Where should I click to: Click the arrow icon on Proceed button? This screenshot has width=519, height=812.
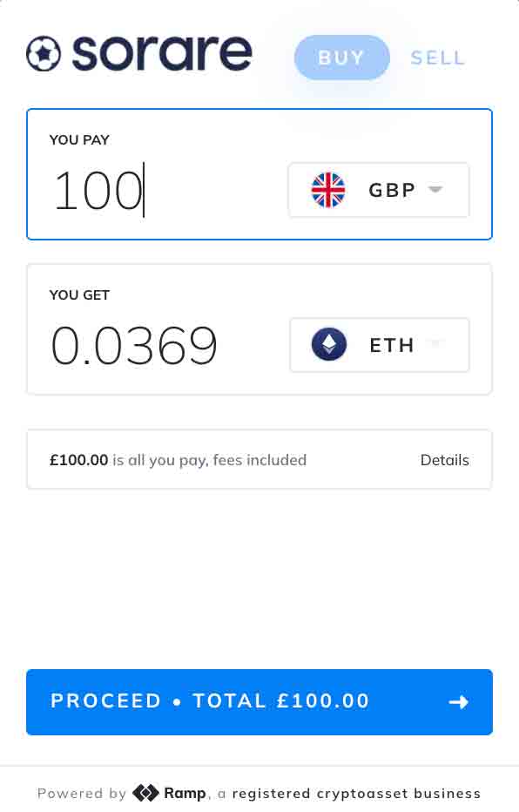(458, 702)
